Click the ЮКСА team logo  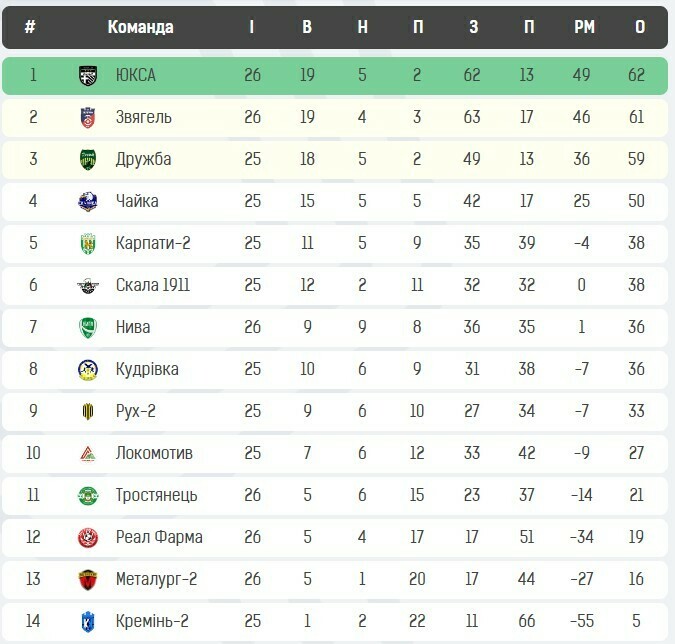click(x=88, y=75)
